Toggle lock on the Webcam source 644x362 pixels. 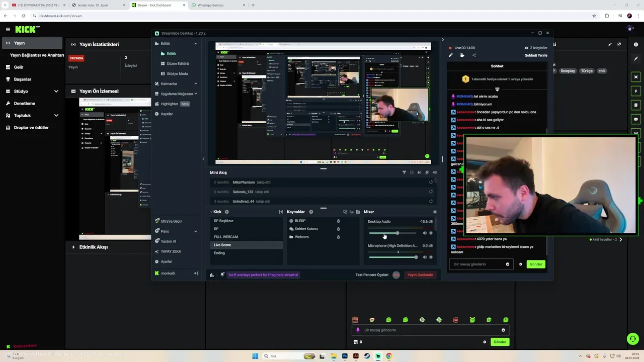(x=338, y=237)
